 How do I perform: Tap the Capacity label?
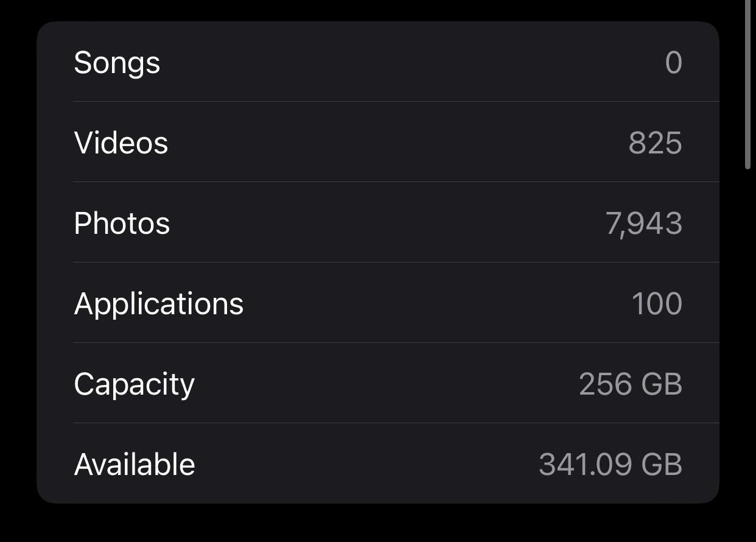pyautogui.click(x=135, y=385)
